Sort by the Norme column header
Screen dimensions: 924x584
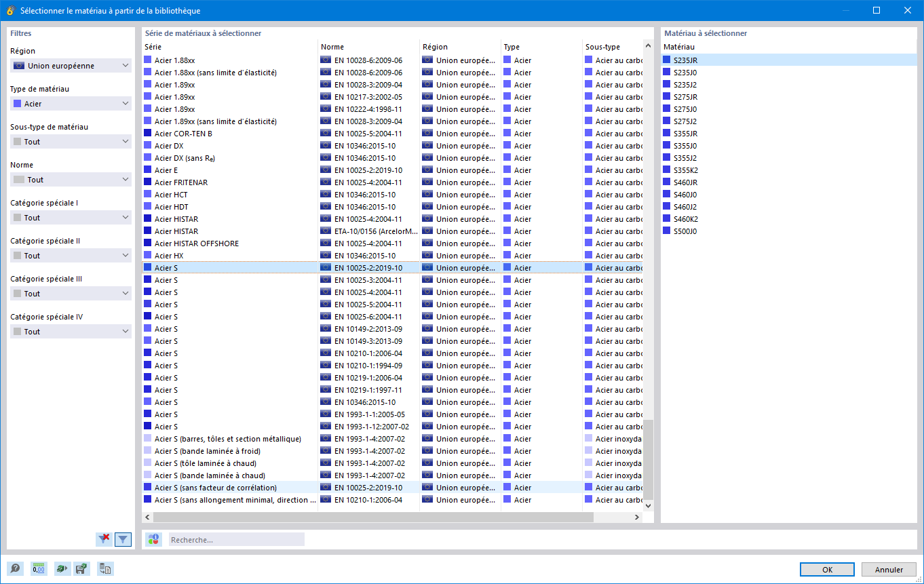pos(369,47)
